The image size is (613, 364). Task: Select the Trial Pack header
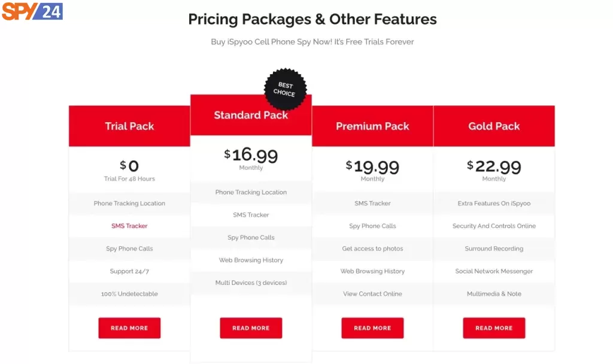point(129,126)
